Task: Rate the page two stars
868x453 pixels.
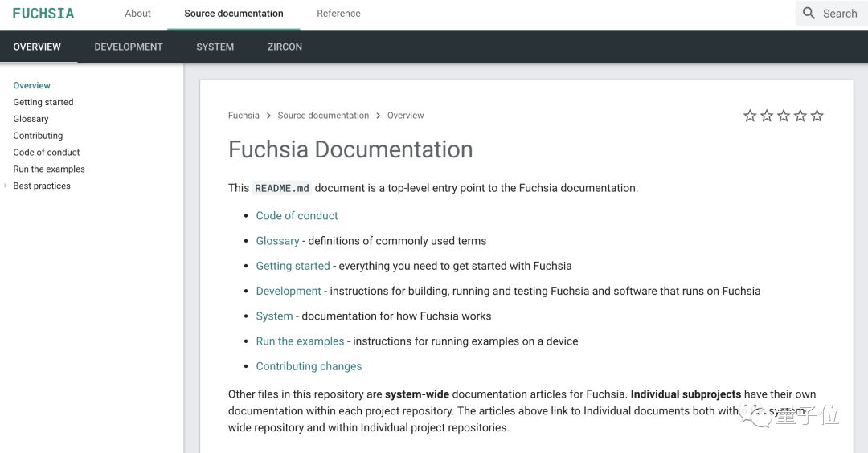Action: click(767, 116)
